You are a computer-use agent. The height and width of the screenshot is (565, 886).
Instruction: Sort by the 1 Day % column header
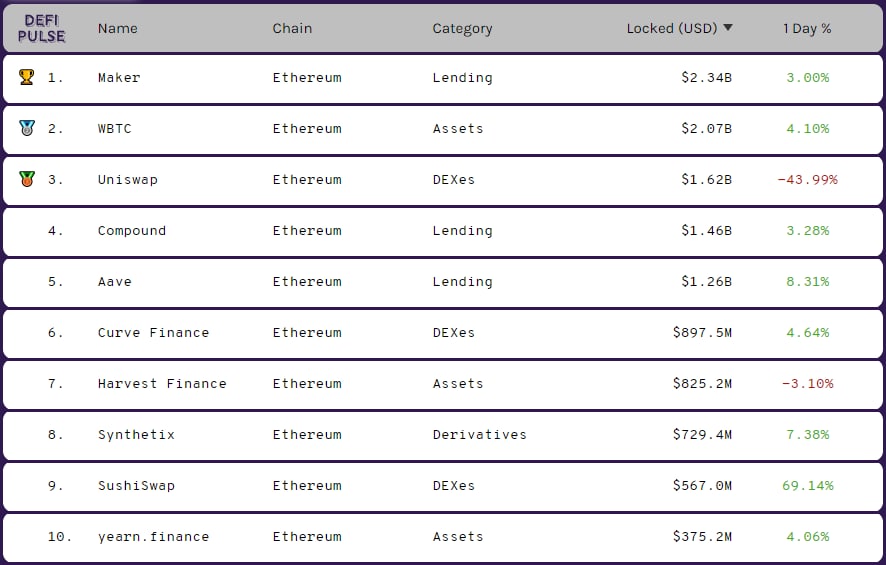pyautogui.click(x=807, y=28)
